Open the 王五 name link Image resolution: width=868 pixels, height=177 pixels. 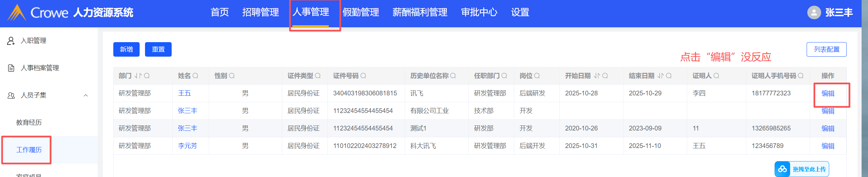point(184,93)
